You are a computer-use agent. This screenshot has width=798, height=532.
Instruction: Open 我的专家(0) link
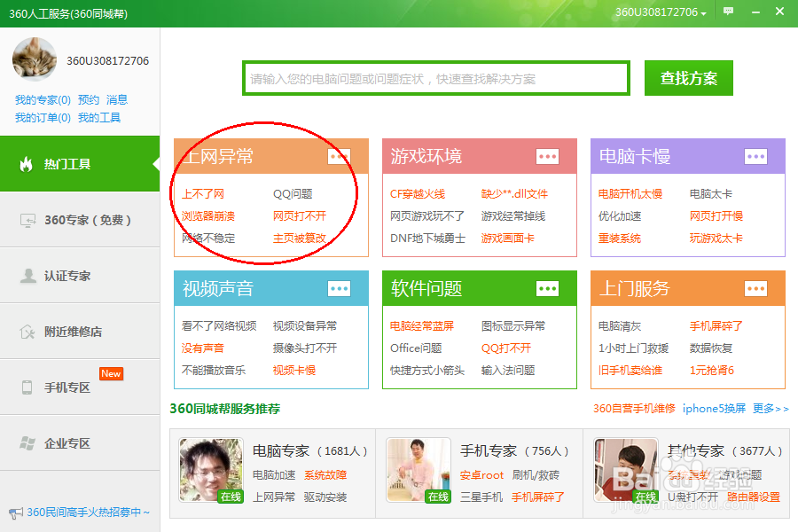point(43,100)
